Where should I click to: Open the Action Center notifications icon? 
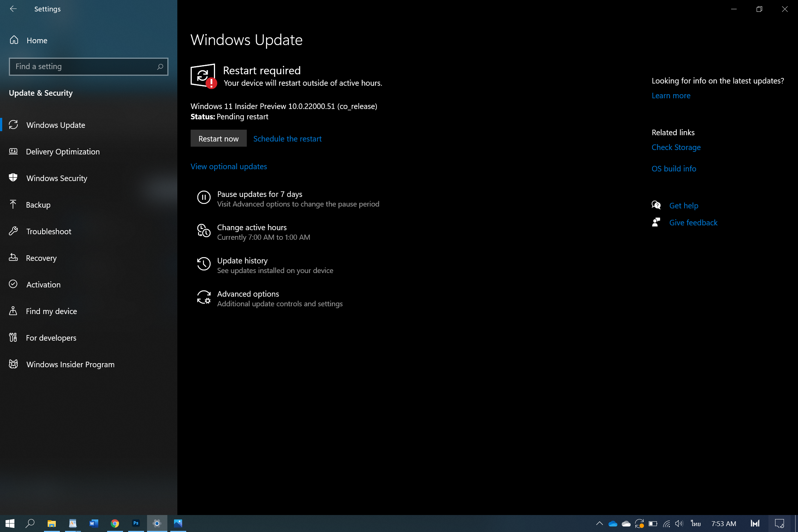click(x=780, y=524)
